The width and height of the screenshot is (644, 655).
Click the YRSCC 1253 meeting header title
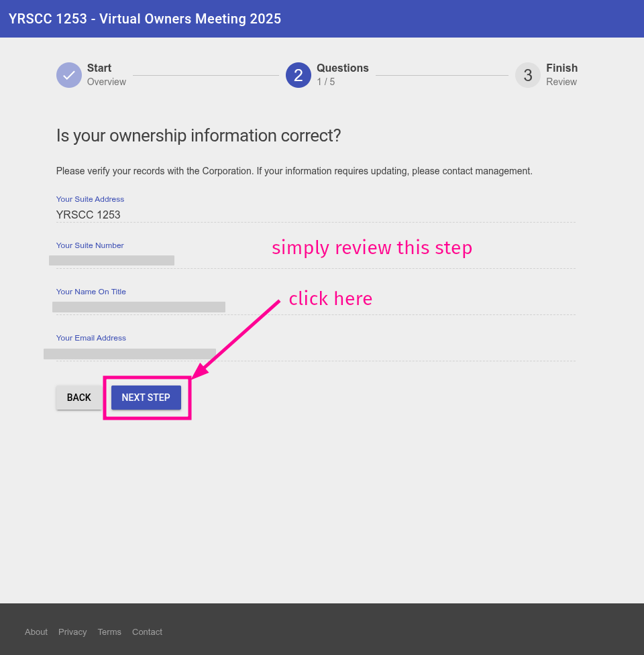[x=145, y=19]
